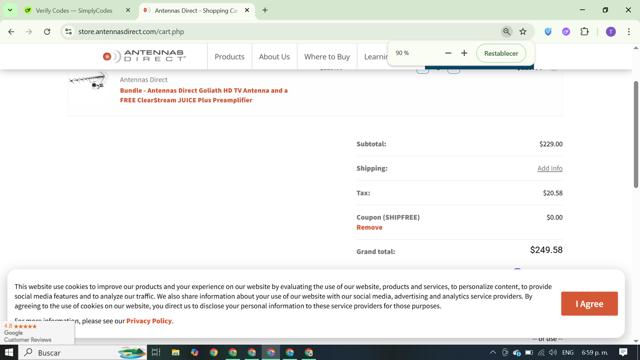The height and width of the screenshot is (360, 640).
Task: Open the Goliath HD TV Antenna bundle link
Action: coord(204,95)
